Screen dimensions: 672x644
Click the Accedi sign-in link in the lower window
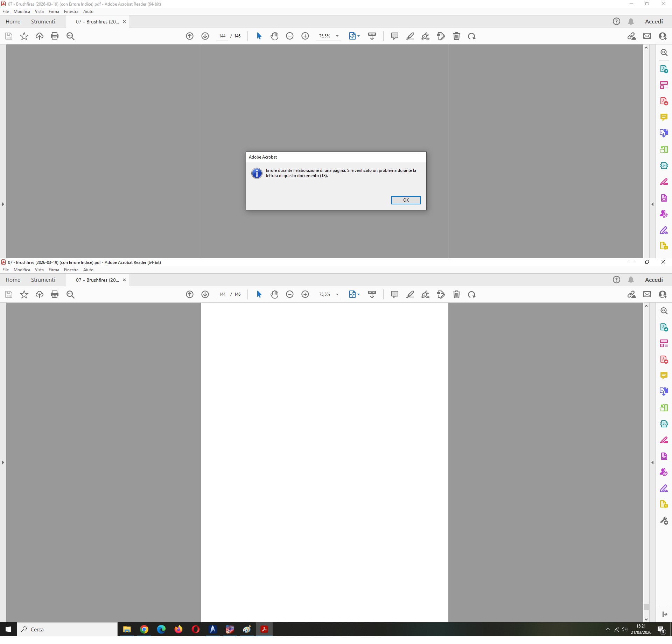pos(653,280)
